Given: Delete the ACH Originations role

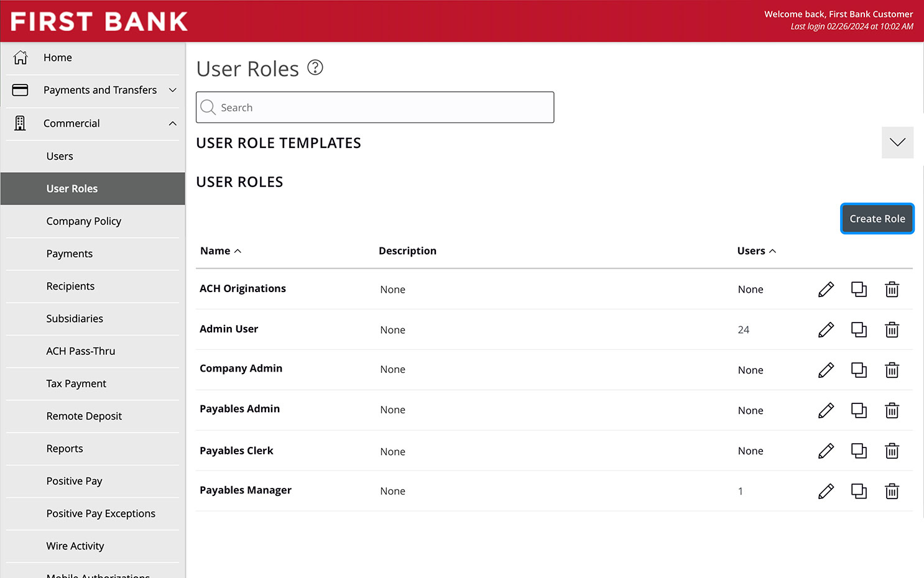Looking at the screenshot, I should tap(892, 290).
